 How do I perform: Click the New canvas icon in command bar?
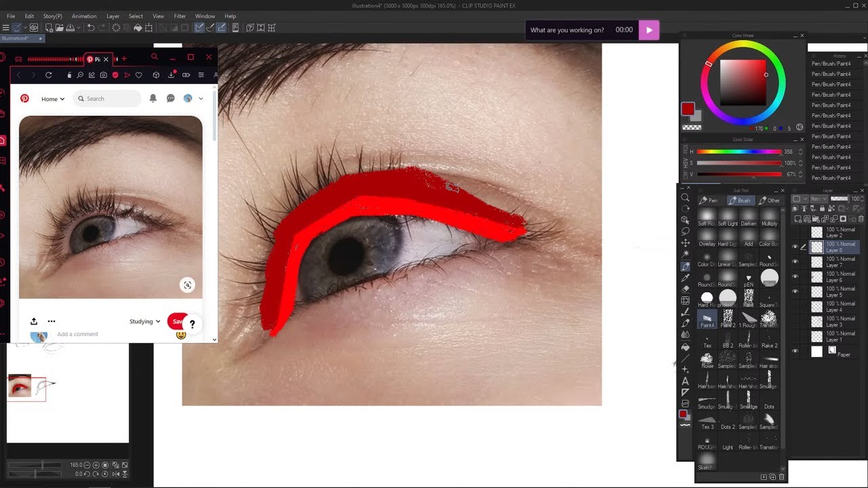pos(49,28)
